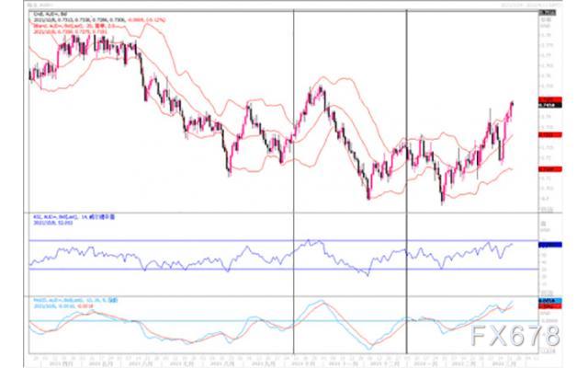Click the 2021 六月 label on time axis

141,364
